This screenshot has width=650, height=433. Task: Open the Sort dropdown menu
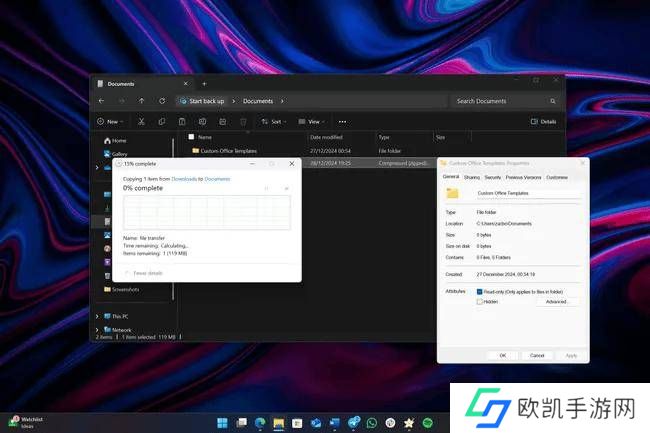274,121
